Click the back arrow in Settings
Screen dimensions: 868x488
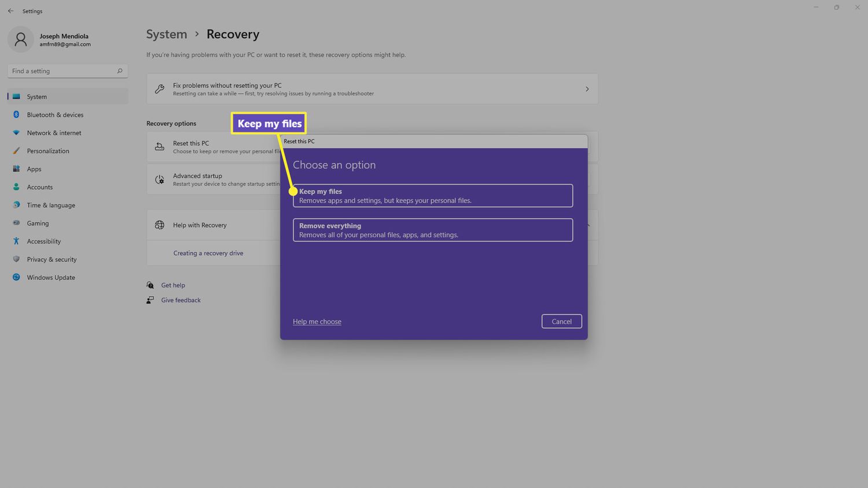pyautogui.click(x=10, y=11)
